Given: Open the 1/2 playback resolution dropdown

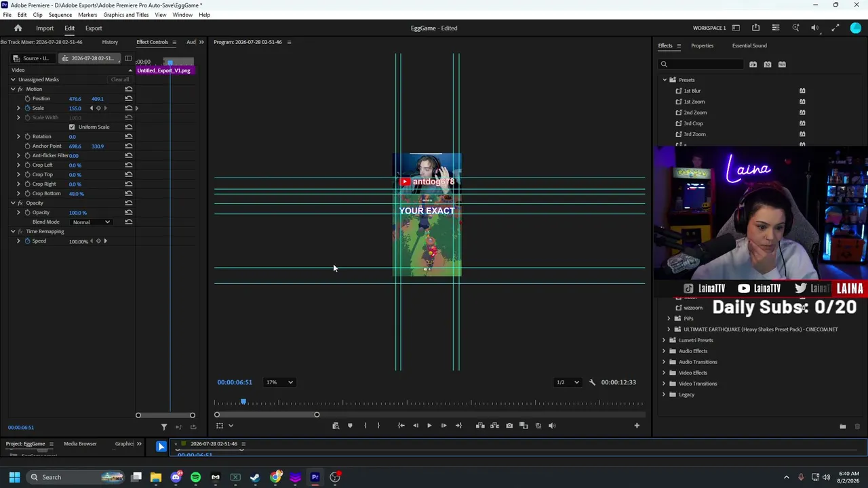Looking at the screenshot, I should click(x=568, y=382).
